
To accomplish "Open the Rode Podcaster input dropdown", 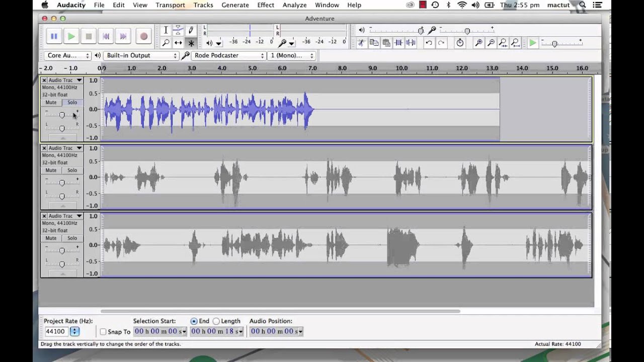I will 228,55.
